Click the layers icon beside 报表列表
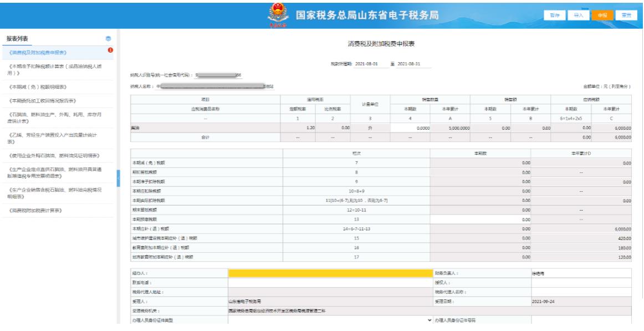The height and width of the screenshot is (331, 644). pos(108,38)
